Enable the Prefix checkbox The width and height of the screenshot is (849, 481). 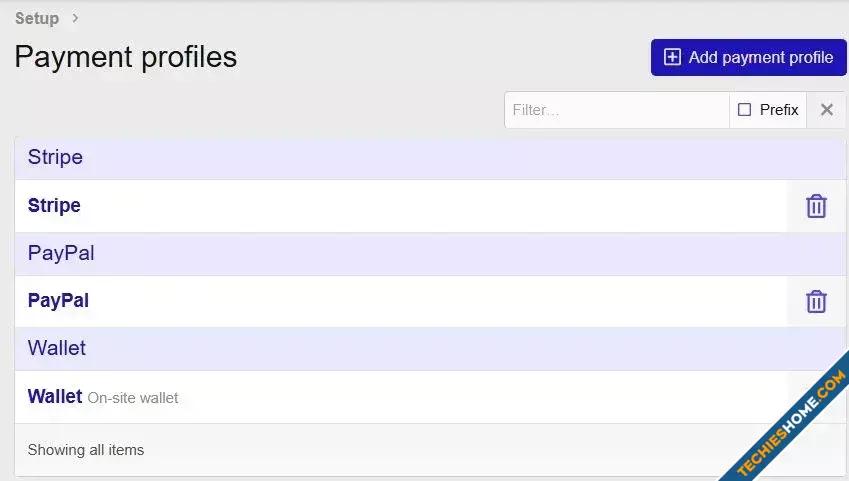point(744,110)
